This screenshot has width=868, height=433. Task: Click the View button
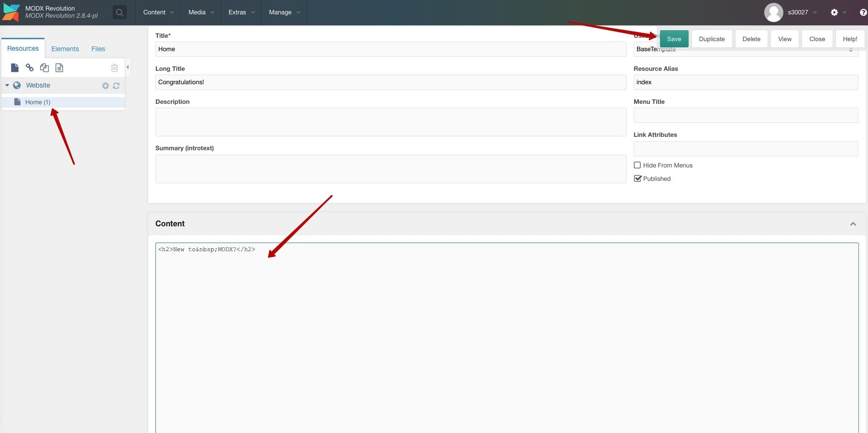pyautogui.click(x=785, y=39)
